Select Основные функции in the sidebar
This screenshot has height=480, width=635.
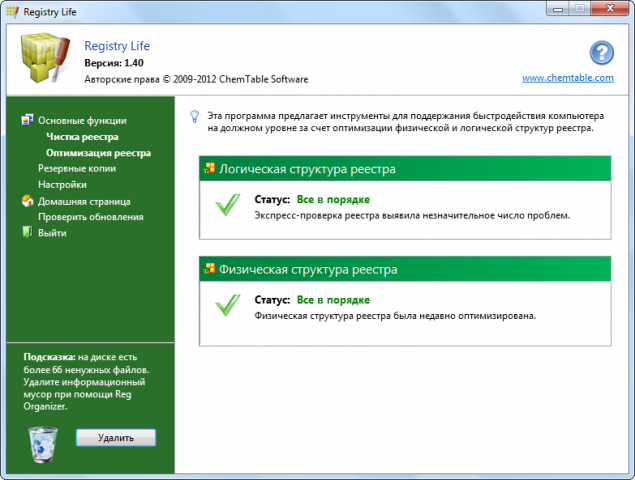tap(82, 120)
